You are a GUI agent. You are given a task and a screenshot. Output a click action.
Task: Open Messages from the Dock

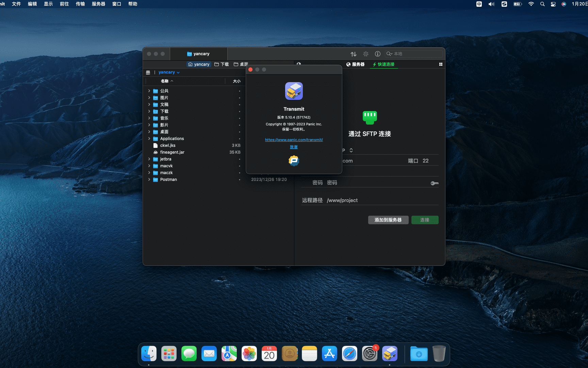click(189, 354)
